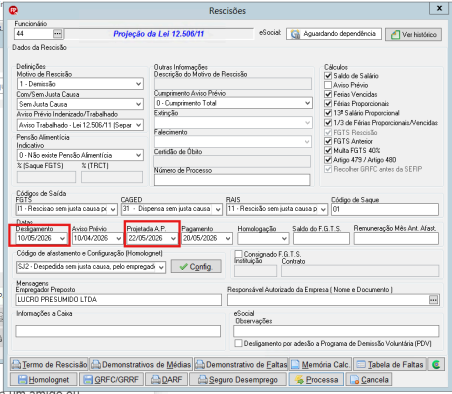
Task: Open Tabela de Faltas
Action: (390, 364)
